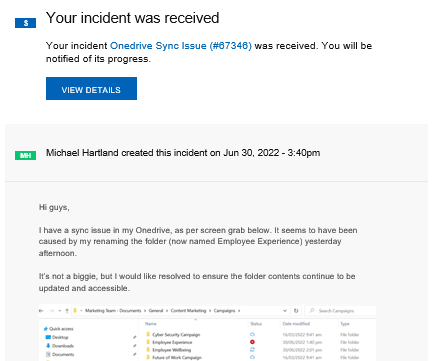Viewport: 433px width, 361px height.
Task: Select the Employee Wellbeing folder
Action: coord(168,350)
